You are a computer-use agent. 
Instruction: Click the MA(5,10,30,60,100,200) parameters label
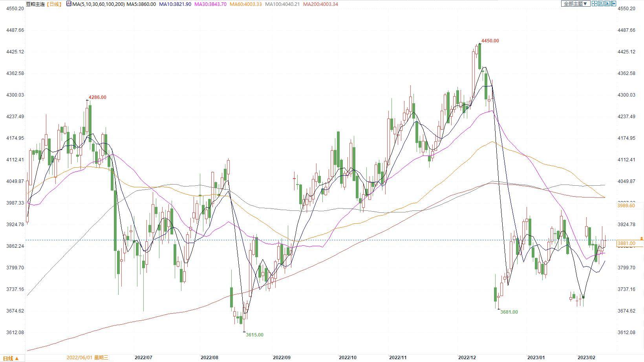pos(99,4)
